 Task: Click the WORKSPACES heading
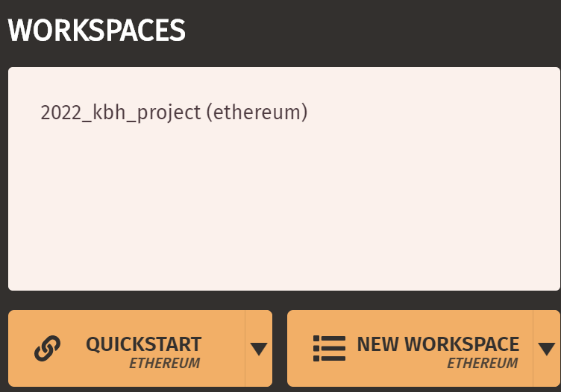(96, 30)
